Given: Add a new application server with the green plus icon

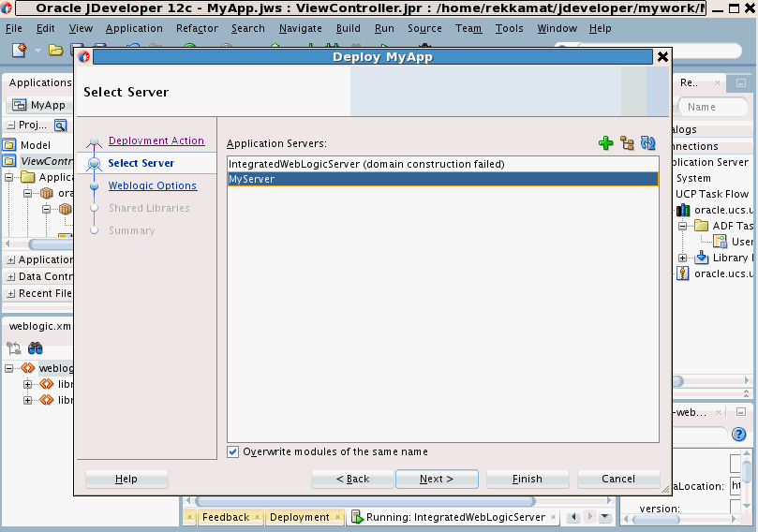Looking at the screenshot, I should 605,143.
